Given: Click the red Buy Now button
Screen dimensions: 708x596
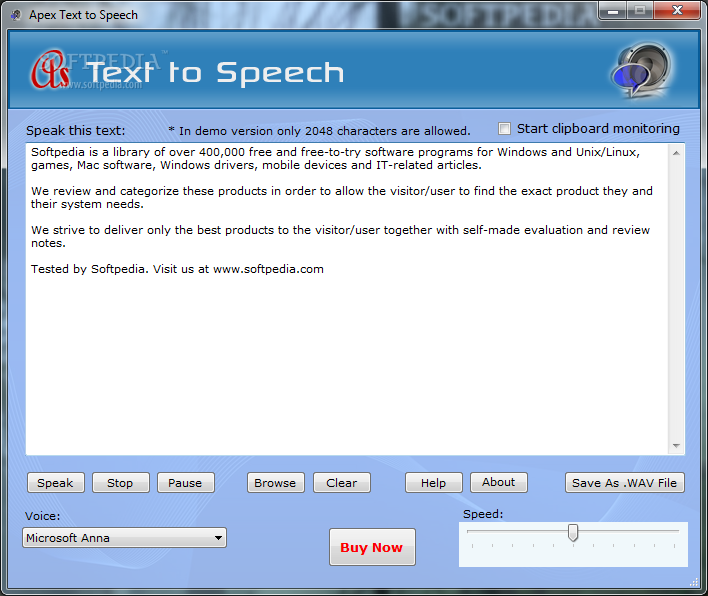Looking at the screenshot, I should pyautogui.click(x=372, y=547).
